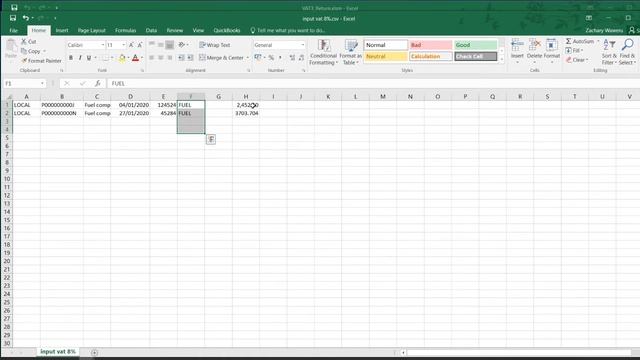This screenshot has width=640, height=360.
Task: Increase the font size
Action: pos(131,45)
